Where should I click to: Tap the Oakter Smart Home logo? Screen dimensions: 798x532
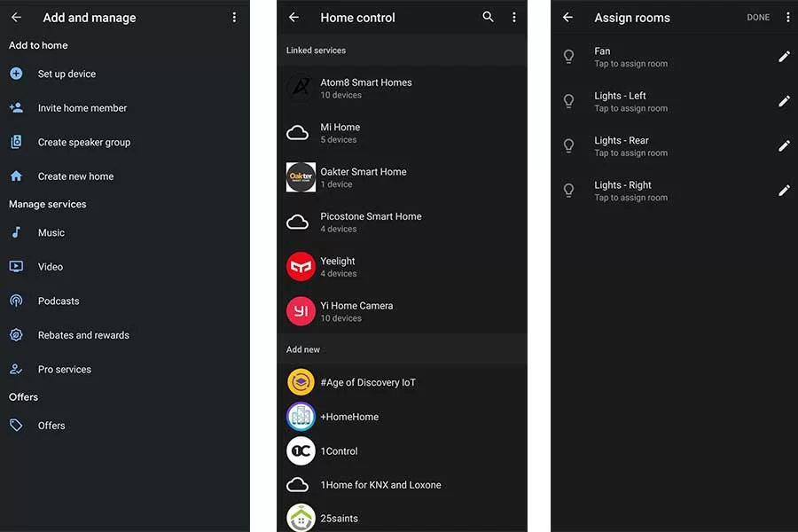tap(301, 177)
